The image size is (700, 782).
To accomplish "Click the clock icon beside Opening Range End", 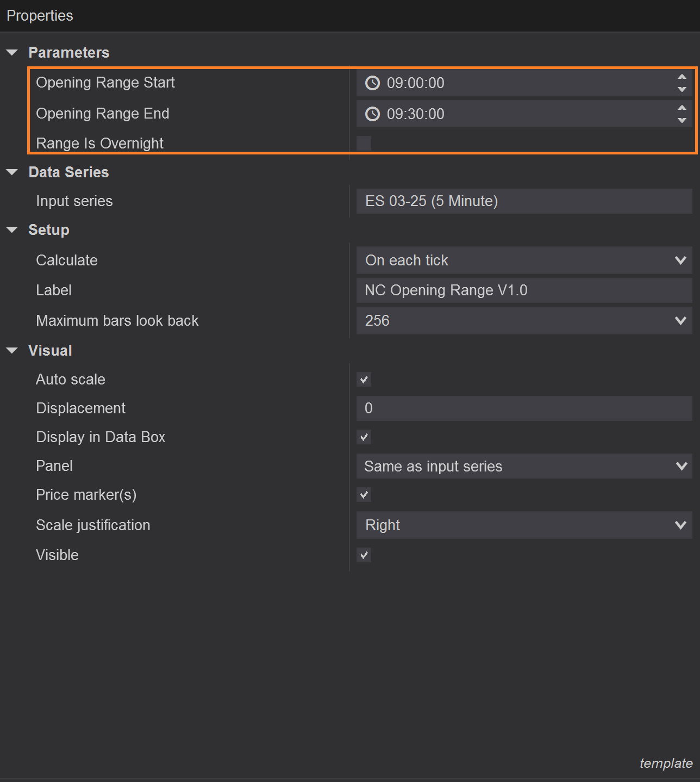I will pyautogui.click(x=372, y=114).
